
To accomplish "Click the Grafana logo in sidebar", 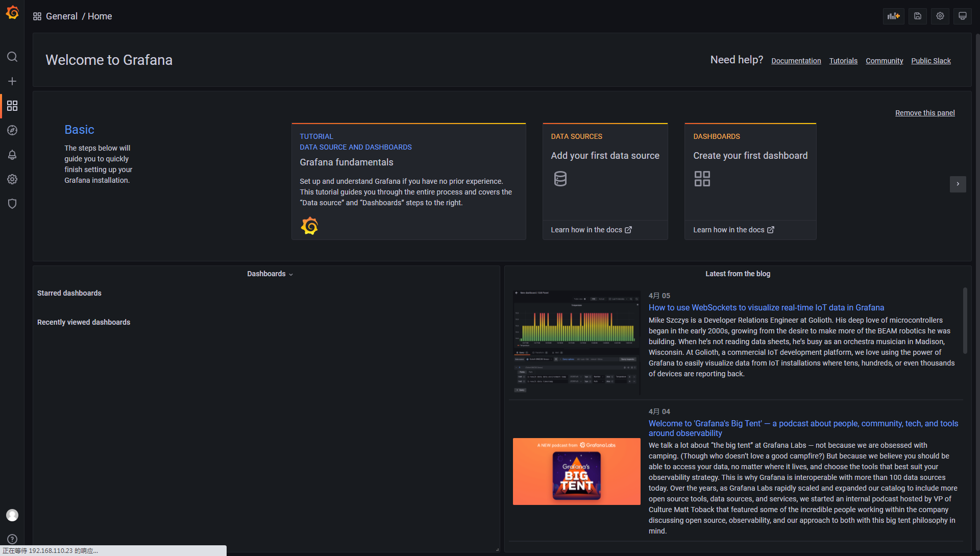I will (12, 13).
